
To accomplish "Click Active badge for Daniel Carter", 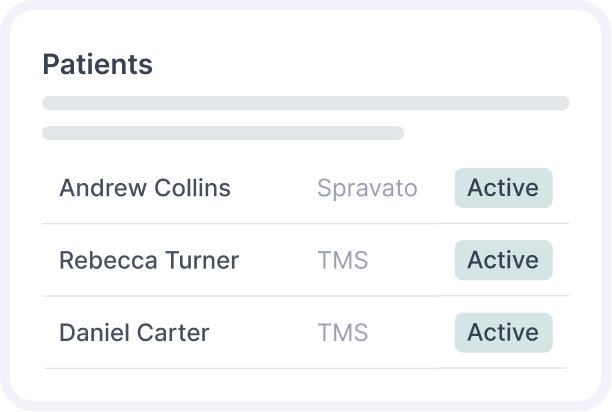I will (503, 332).
